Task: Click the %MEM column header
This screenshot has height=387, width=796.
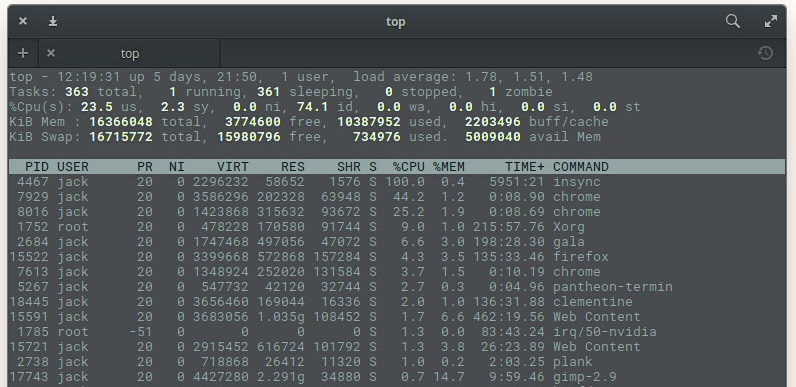Action: [x=449, y=167]
